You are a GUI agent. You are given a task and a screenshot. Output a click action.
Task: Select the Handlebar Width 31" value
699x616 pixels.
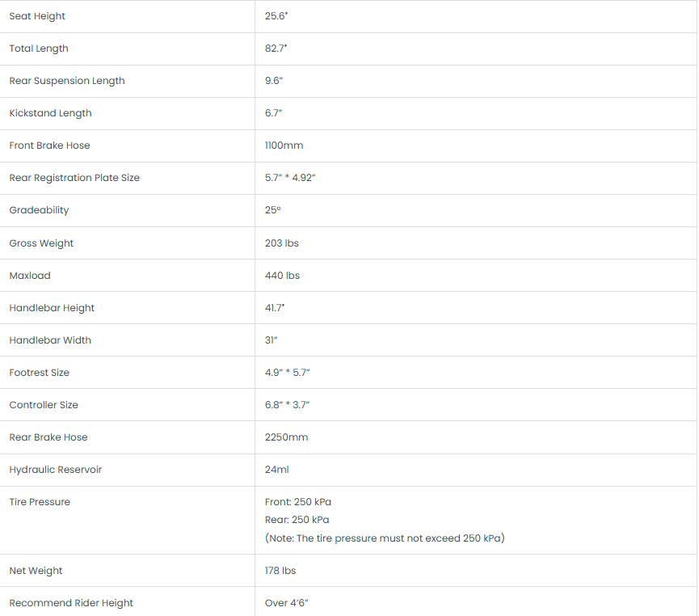tap(271, 340)
